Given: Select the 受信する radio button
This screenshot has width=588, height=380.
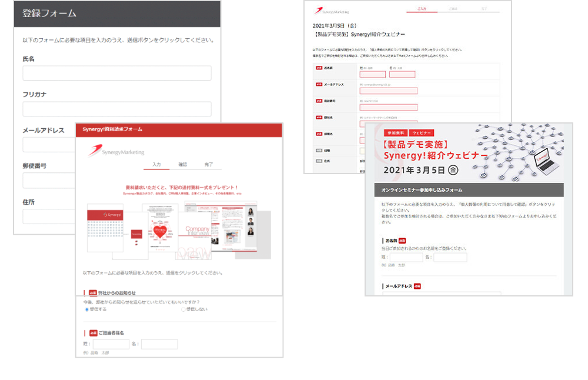Looking at the screenshot, I should [87, 309].
